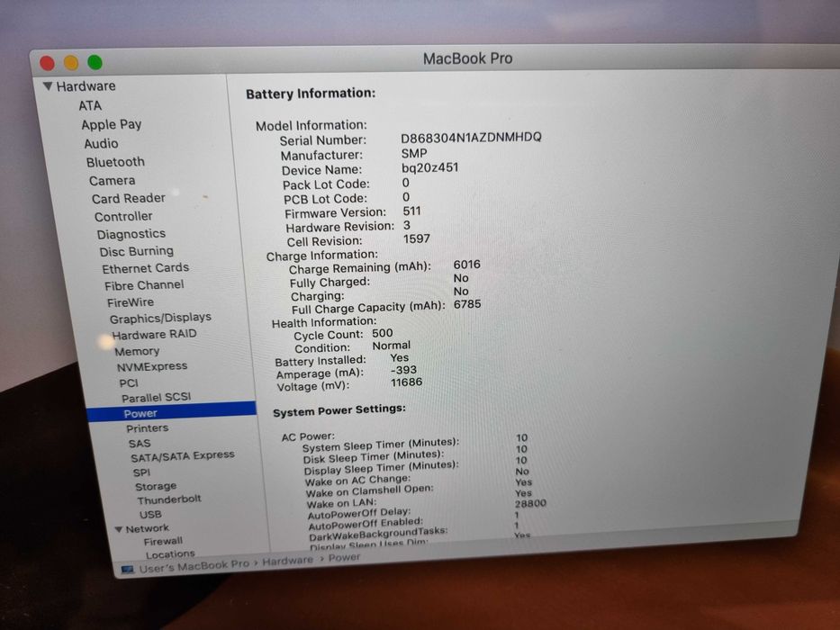Select Graphics/Displays in the sidebar
This screenshot has width=840, height=630.
click(x=160, y=319)
